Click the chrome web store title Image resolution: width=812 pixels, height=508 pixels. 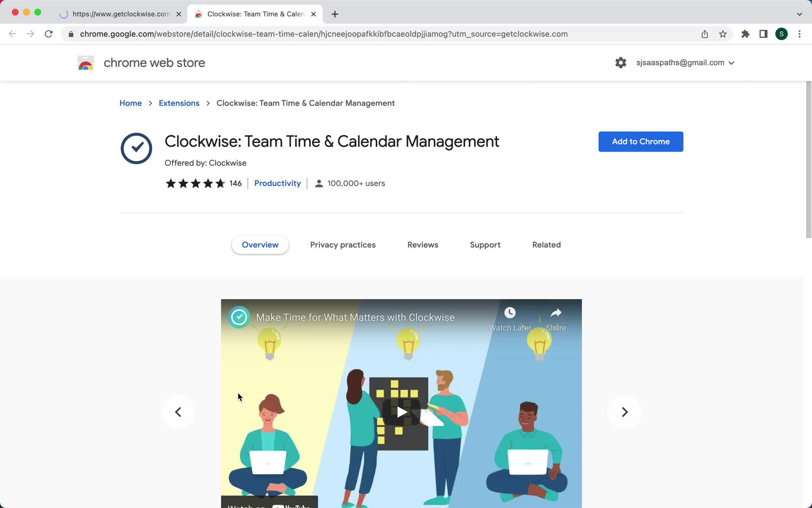click(154, 63)
